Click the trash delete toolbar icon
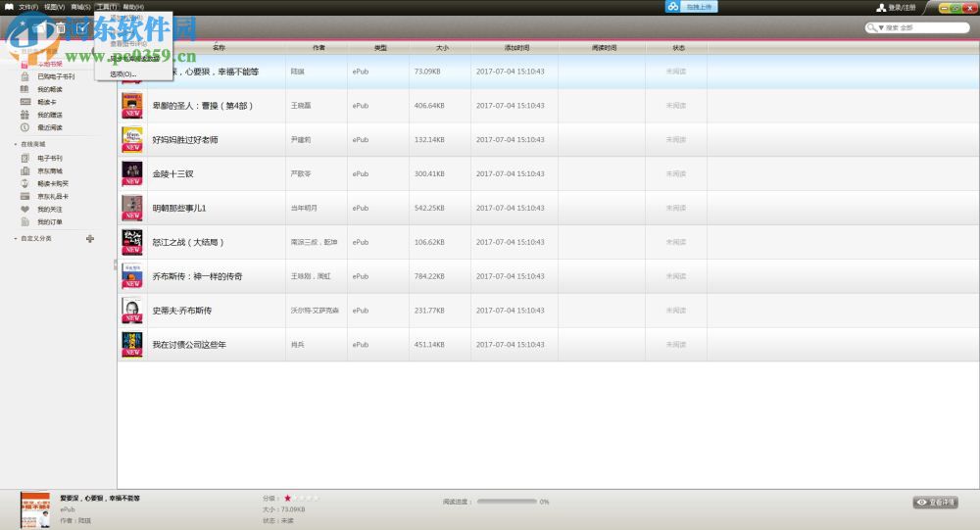This screenshot has width=980, height=530. (61, 28)
